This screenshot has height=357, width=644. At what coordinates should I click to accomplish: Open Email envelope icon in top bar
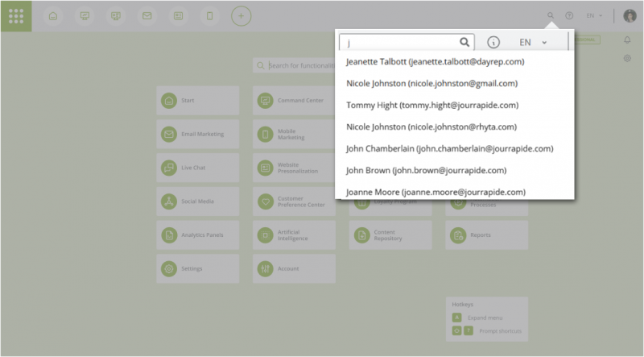click(147, 16)
